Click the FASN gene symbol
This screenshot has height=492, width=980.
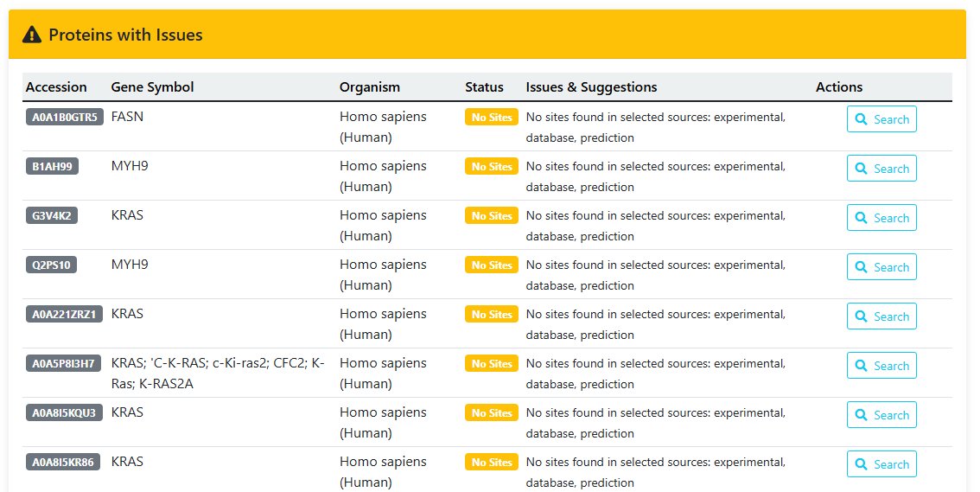point(127,116)
